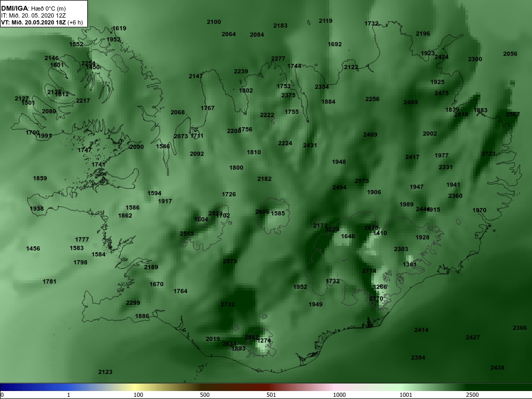Click the map value 2064
This screenshot has width=532, height=399.
point(229,34)
